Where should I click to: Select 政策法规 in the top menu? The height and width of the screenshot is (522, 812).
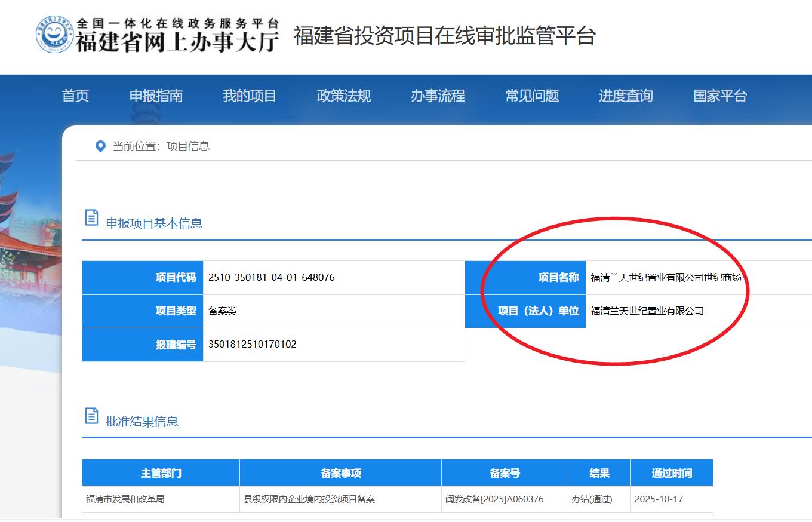343,96
